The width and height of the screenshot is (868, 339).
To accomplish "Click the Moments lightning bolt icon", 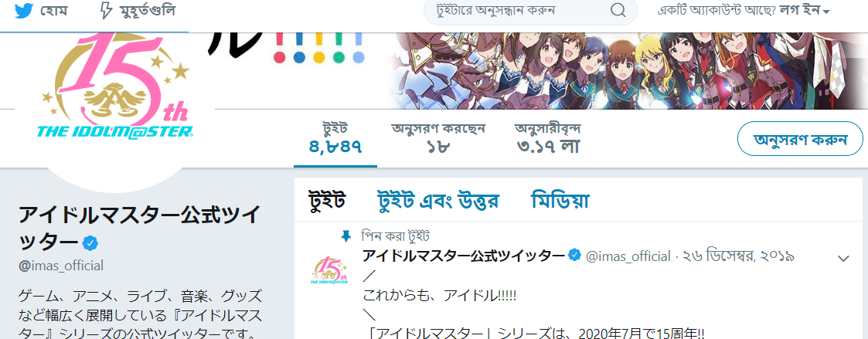I will click(105, 11).
